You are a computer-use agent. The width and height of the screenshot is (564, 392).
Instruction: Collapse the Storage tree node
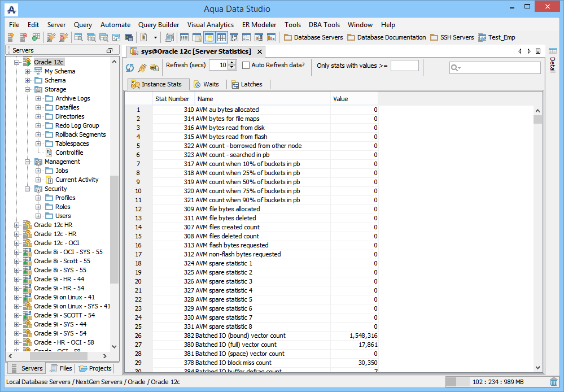pyautogui.click(x=28, y=89)
